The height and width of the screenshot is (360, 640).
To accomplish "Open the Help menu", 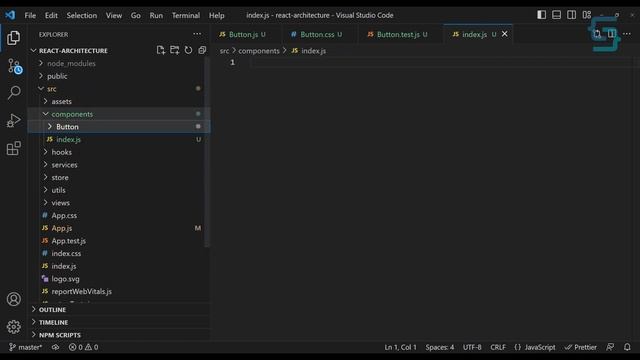I will 217,16.
